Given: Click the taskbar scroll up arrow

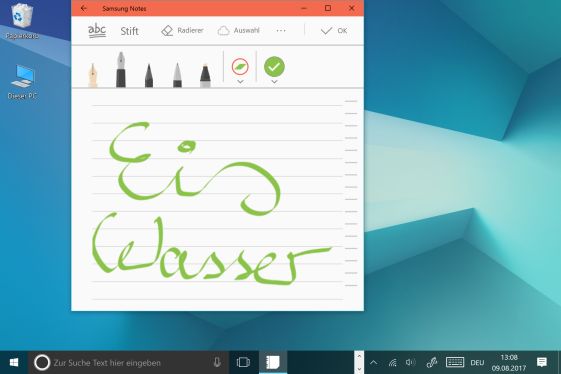Looking at the screenshot, I should [359, 356].
